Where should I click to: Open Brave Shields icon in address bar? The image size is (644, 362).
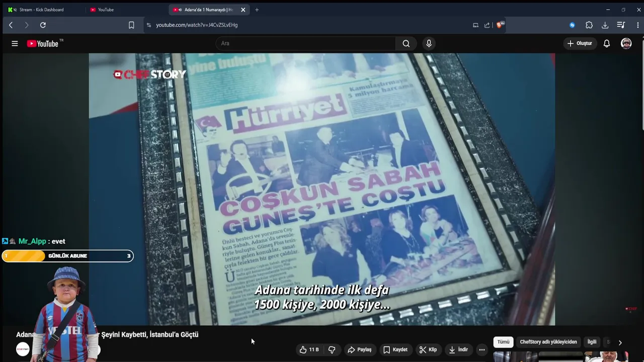point(500,25)
